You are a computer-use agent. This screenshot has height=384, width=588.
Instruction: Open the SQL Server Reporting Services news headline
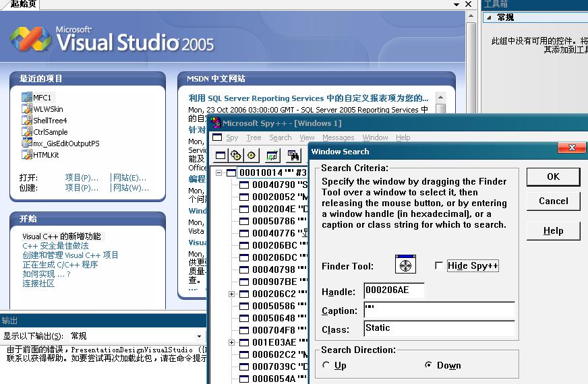(308, 98)
